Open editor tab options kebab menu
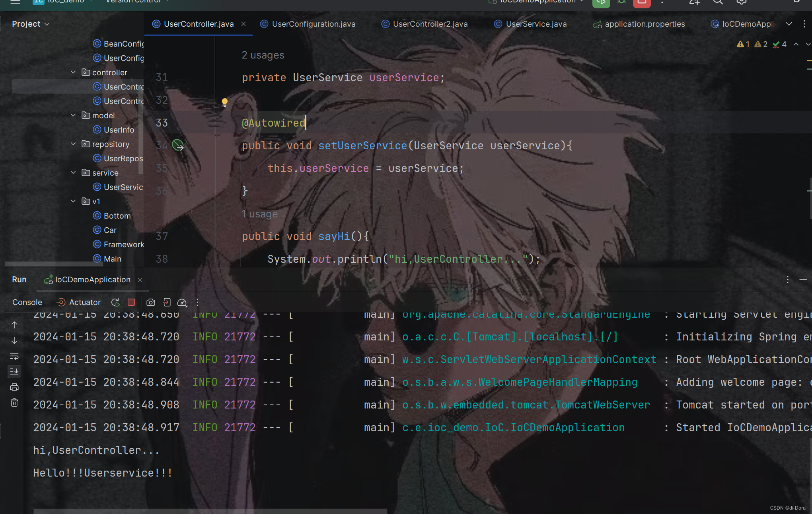Viewport: 812px width, 514px height. (x=804, y=24)
